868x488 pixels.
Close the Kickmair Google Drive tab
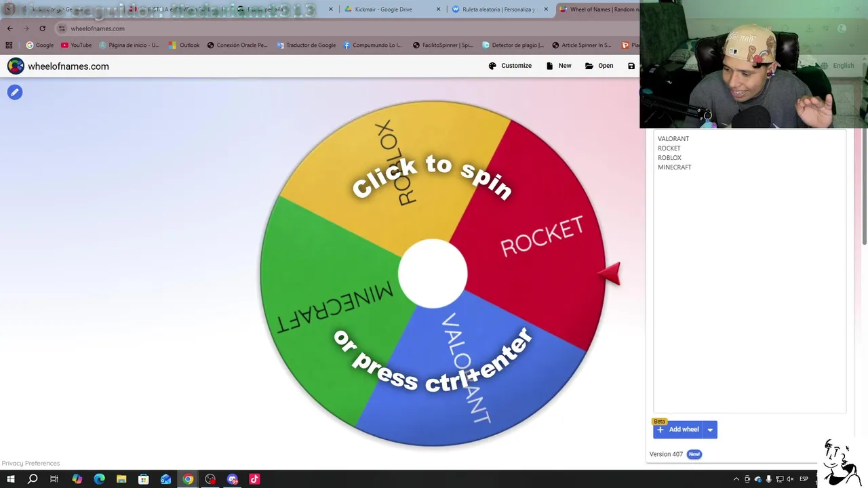(x=438, y=9)
